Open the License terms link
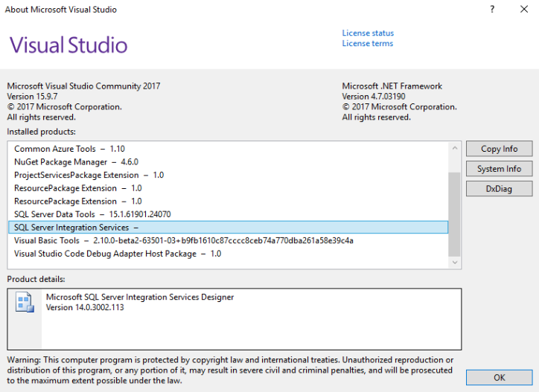Viewport: 539px width, 392px height. (x=368, y=43)
